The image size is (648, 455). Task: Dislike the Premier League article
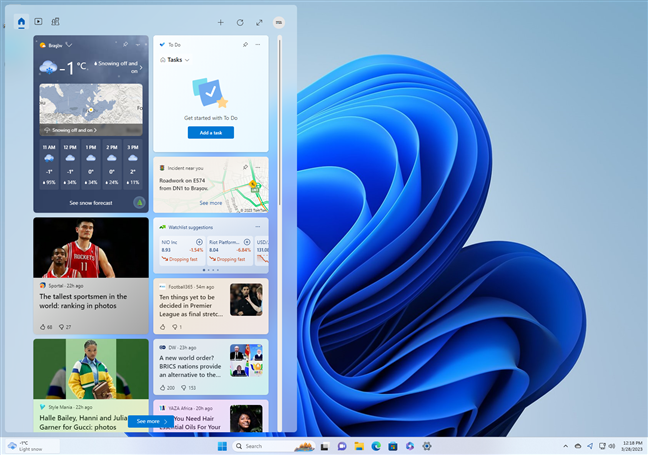click(x=175, y=327)
